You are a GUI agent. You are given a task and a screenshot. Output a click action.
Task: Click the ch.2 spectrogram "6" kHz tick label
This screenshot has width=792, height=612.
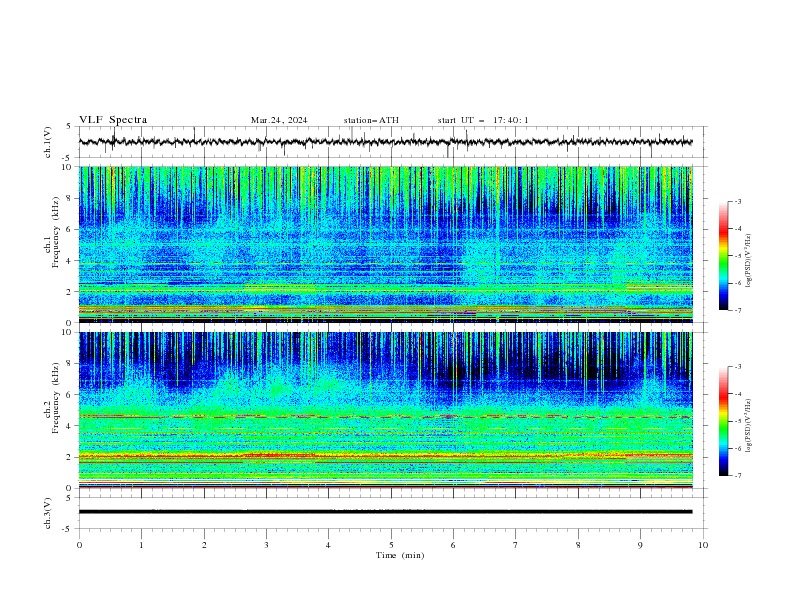70,394
